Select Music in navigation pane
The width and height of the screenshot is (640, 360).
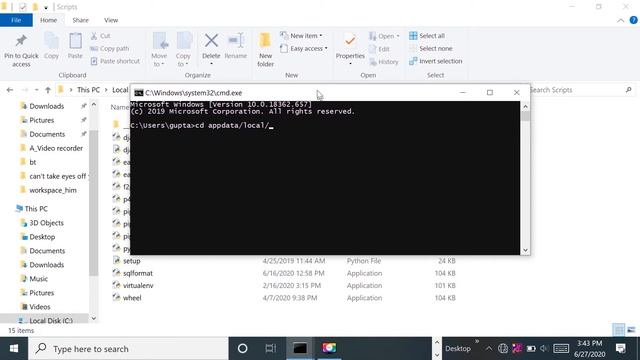(x=38, y=279)
